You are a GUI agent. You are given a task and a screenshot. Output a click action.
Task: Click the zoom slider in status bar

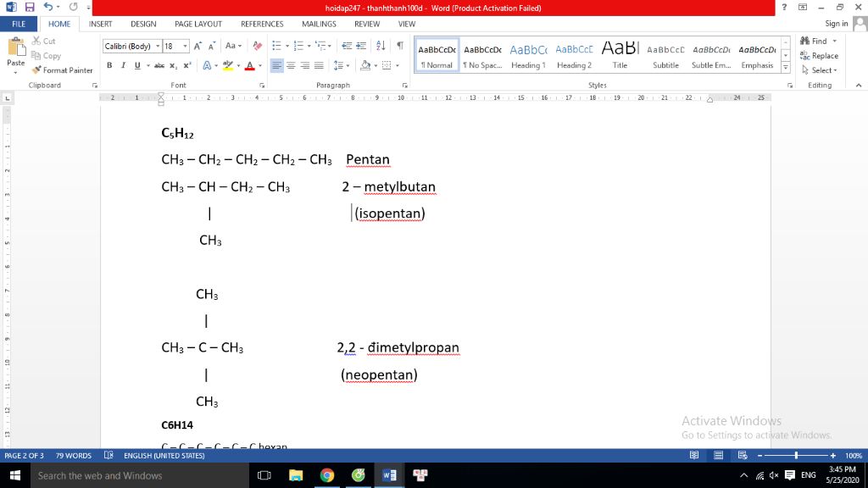(x=795, y=456)
